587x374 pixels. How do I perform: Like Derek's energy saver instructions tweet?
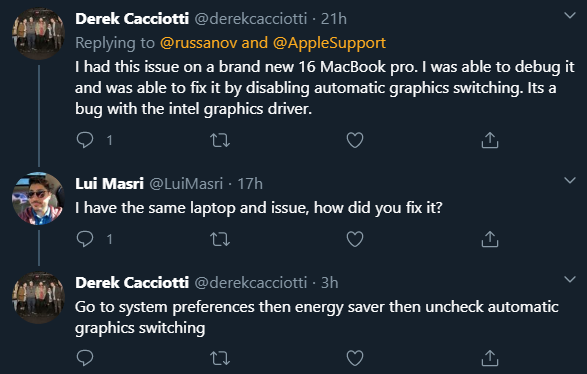tap(355, 358)
